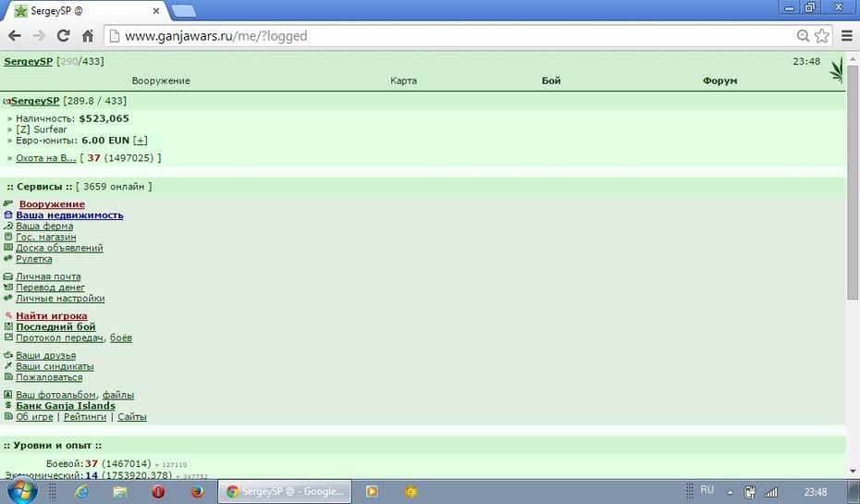Click dollar icon beside Банк Ganja Islands
This screenshot has width=860, height=504.
pyautogui.click(x=8, y=405)
